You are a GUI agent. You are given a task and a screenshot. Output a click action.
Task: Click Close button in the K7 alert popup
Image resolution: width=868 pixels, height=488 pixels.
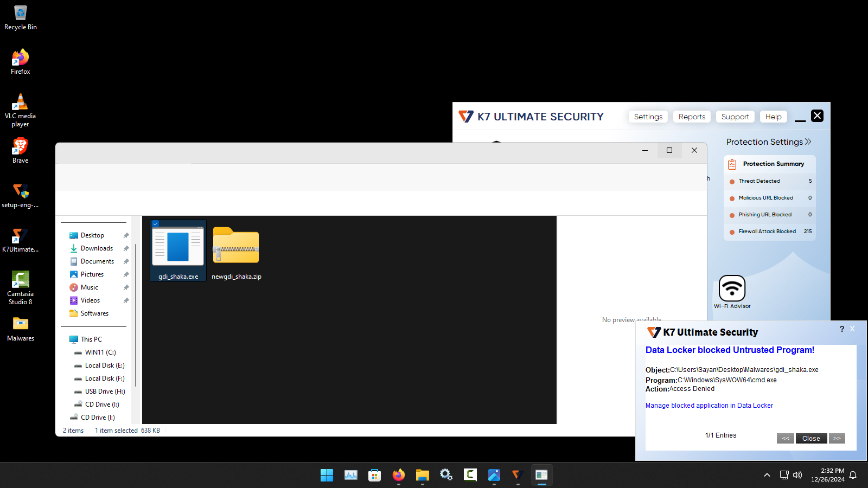pos(811,439)
